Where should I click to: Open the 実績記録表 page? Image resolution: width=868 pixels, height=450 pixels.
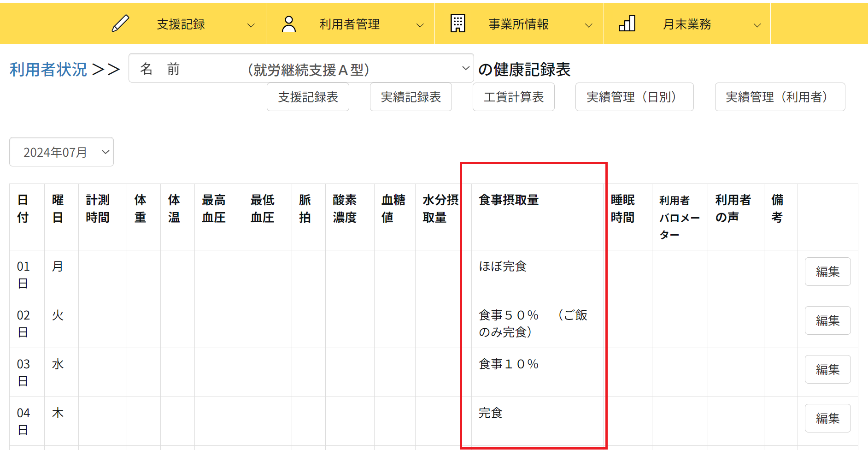coord(411,97)
